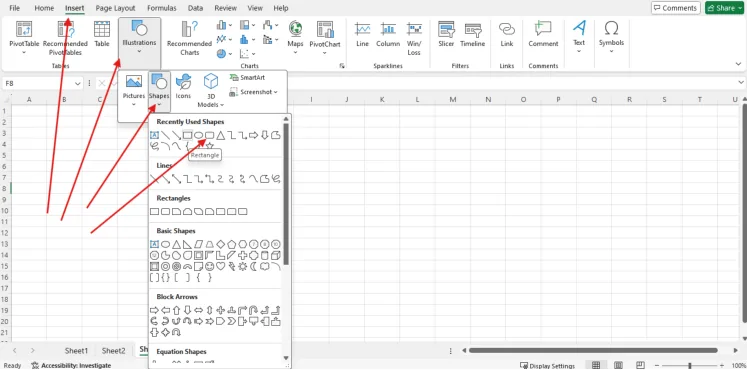Insert a Line sparkline
Viewport: 747px width, 370px height.
[x=363, y=35]
